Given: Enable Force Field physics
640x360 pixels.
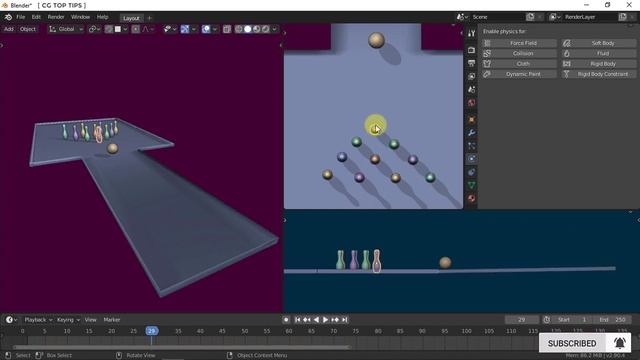Looking at the screenshot, I should tap(519, 43).
